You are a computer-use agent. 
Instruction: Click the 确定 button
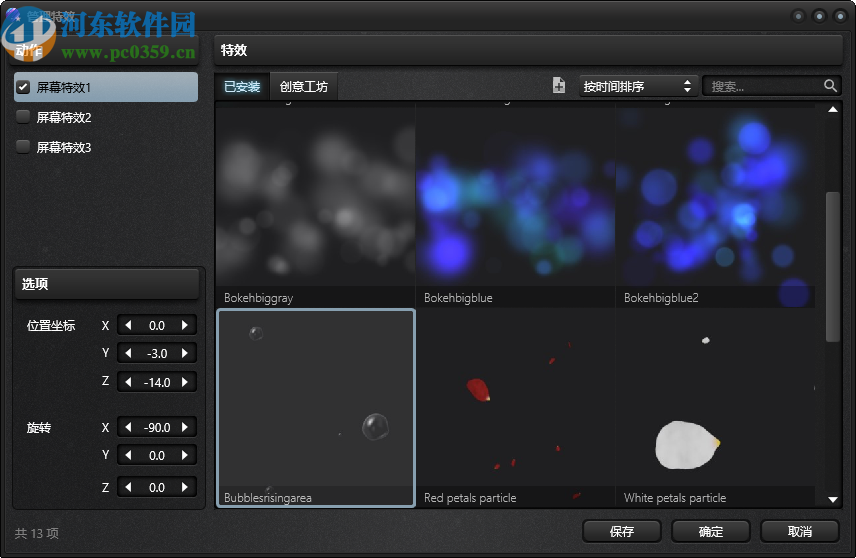click(711, 531)
